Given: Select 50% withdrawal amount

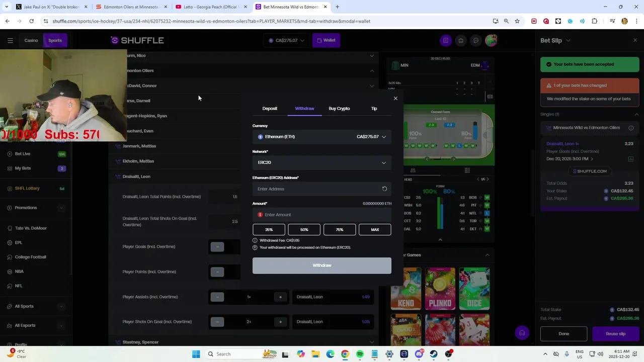Looking at the screenshot, I should pyautogui.click(x=304, y=230).
